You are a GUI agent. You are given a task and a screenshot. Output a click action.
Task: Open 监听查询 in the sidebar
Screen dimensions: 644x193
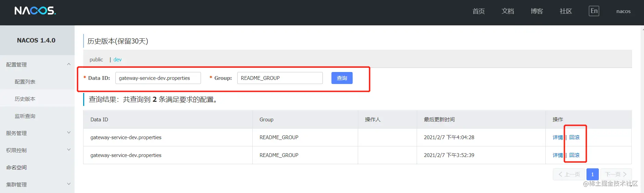click(x=25, y=116)
